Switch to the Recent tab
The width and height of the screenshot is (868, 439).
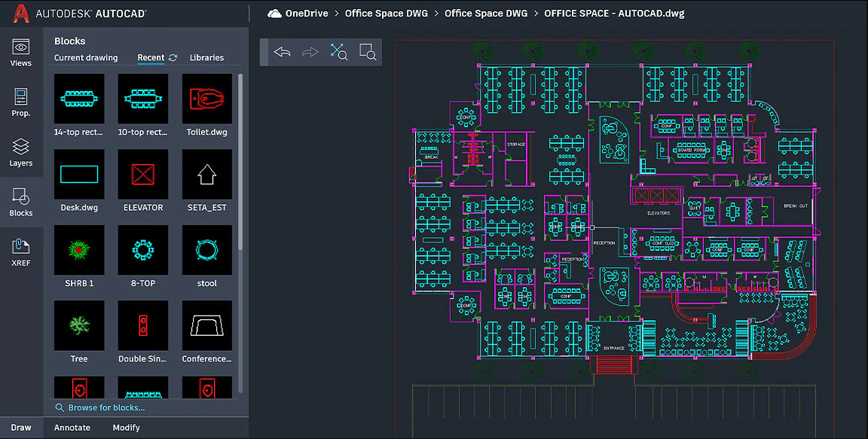coord(151,57)
